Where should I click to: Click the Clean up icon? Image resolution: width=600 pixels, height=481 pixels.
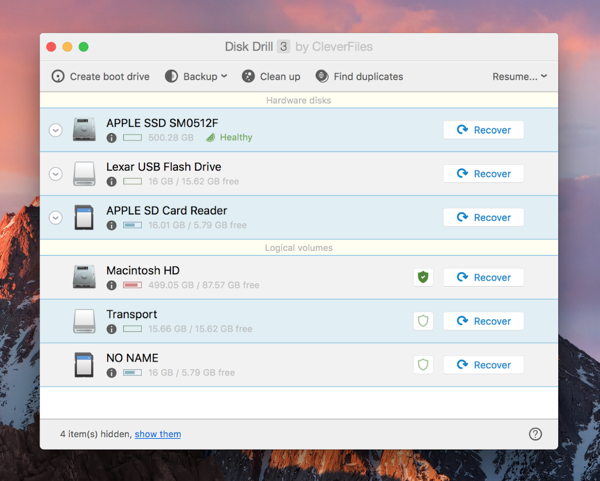pyautogui.click(x=248, y=77)
